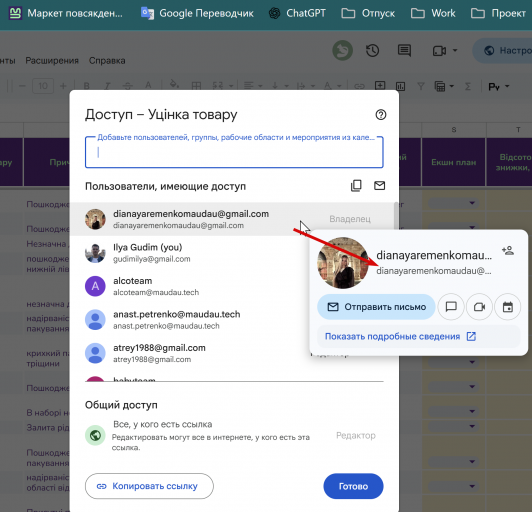Open calendar event icon in profile card
532x512 pixels.
click(508, 307)
